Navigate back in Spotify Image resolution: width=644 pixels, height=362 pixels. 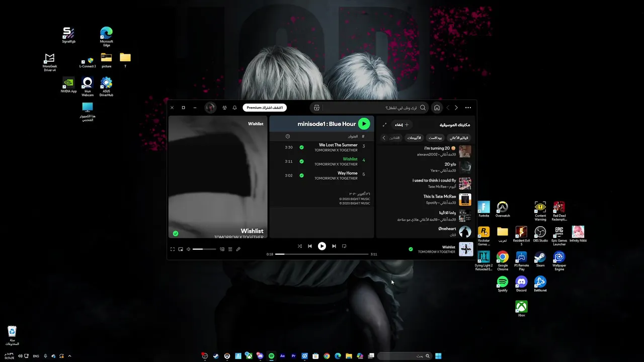click(x=448, y=108)
